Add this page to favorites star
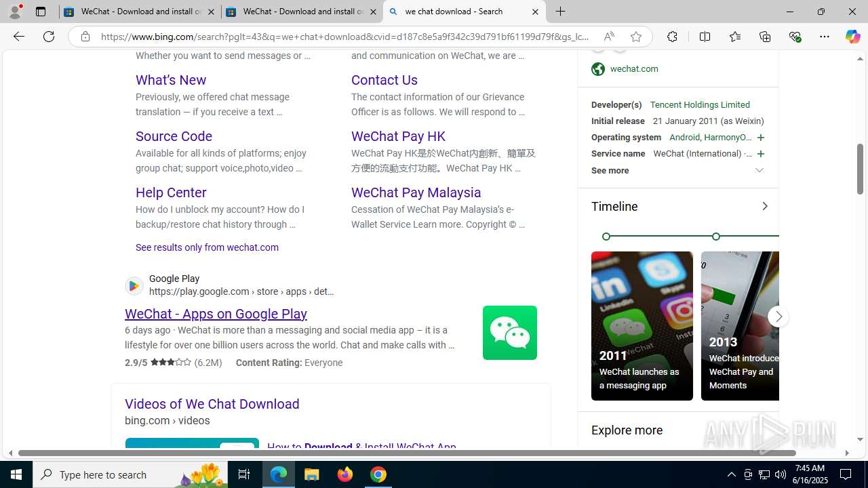 click(x=635, y=37)
